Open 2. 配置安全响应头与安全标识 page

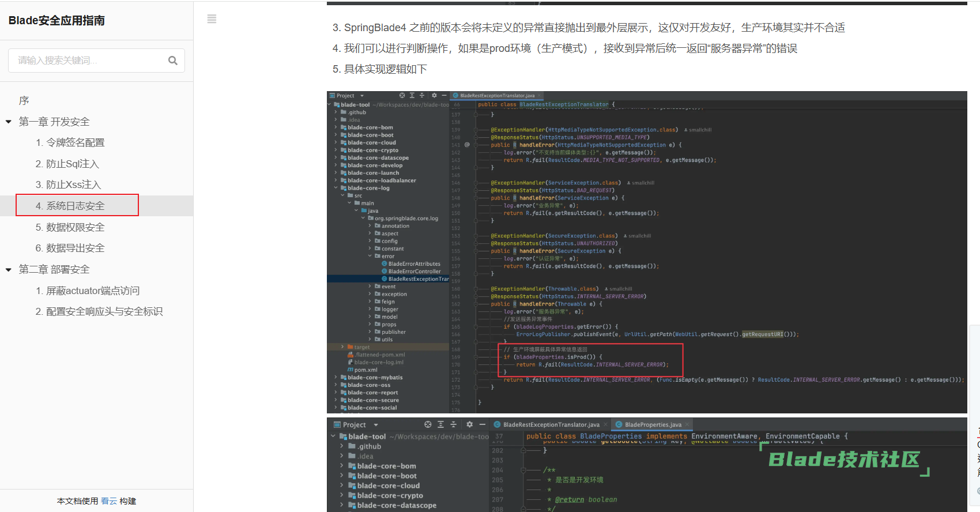(x=99, y=311)
